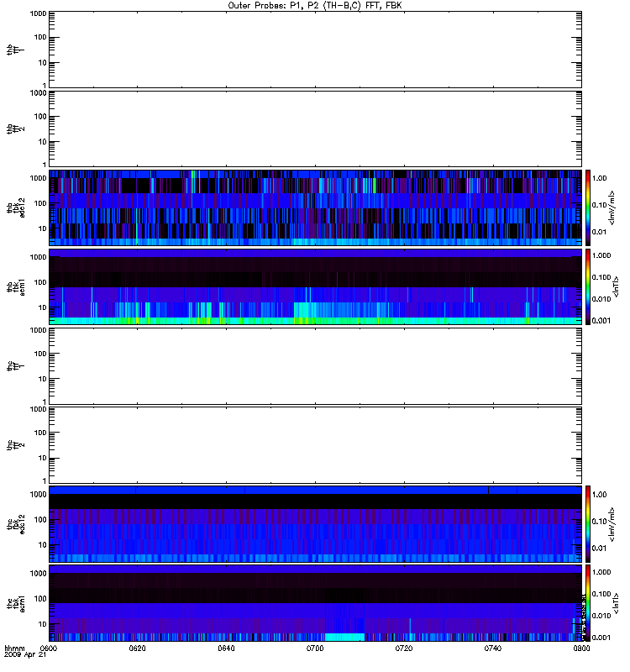Click the '<|nT|>' unit label beside thc scm1
The width and height of the screenshot is (630, 672).
point(617,603)
